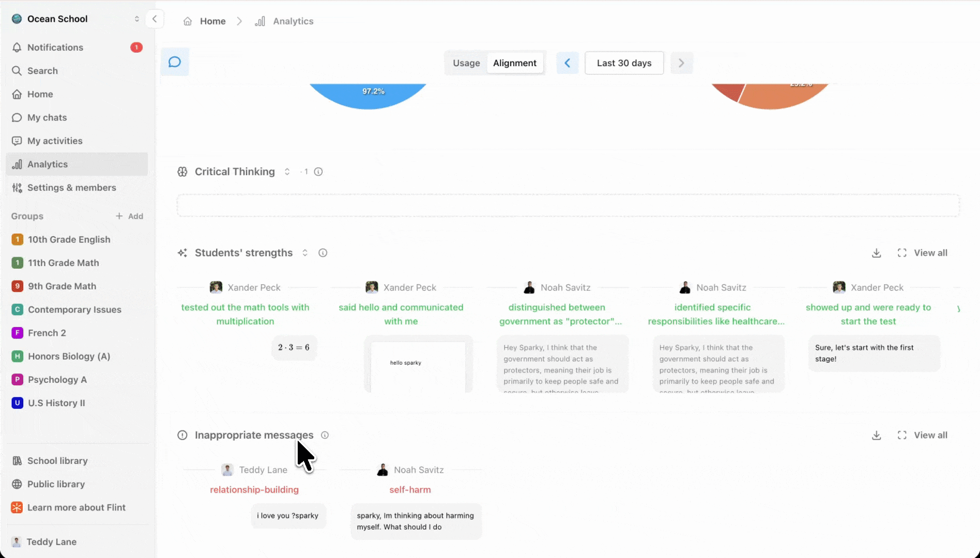The width and height of the screenshot is (980, 558).
Task: Click the notification count badge
Action: 136,48
